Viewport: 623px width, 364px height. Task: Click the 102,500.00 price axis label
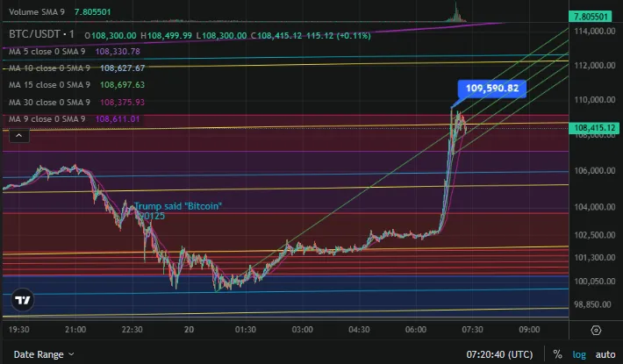tap(594, 234)
